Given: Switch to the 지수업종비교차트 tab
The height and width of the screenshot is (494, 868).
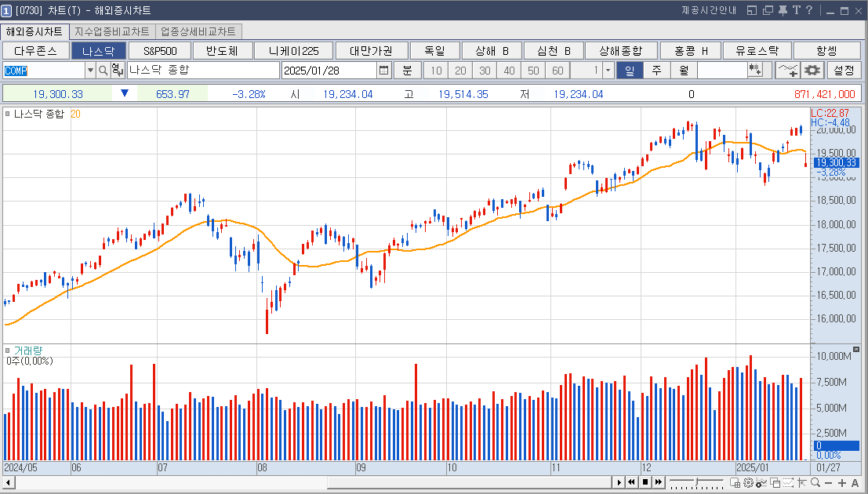Looking at the screenshot, I should [x=112, y=31].
